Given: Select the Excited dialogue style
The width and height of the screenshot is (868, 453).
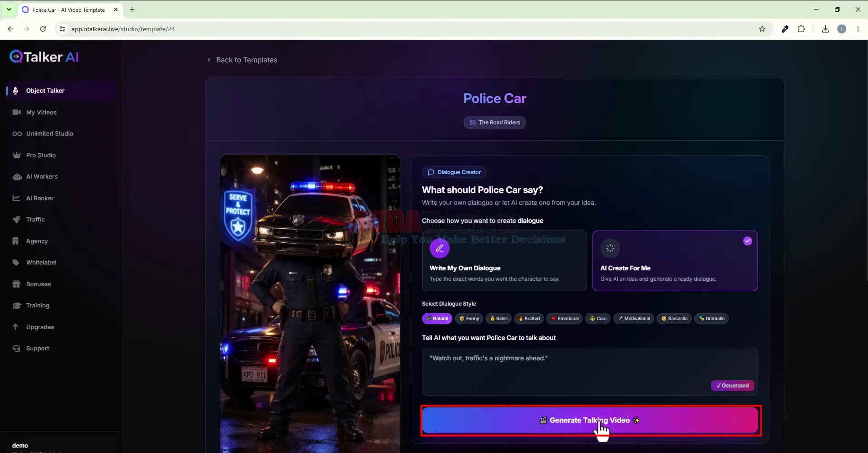Looking at the screenshot, I should (529, 319).
